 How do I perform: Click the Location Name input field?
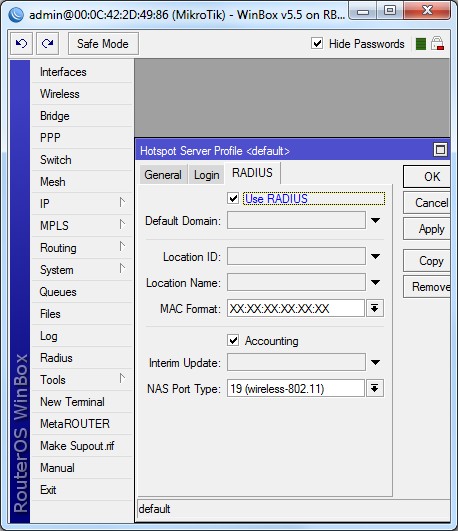pos(296,282)
